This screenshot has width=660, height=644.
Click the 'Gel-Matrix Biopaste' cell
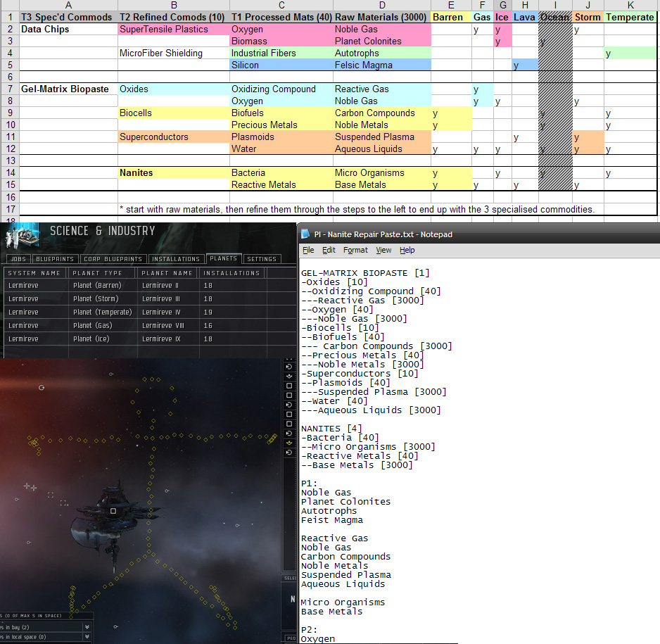click(x=69, y=89)
